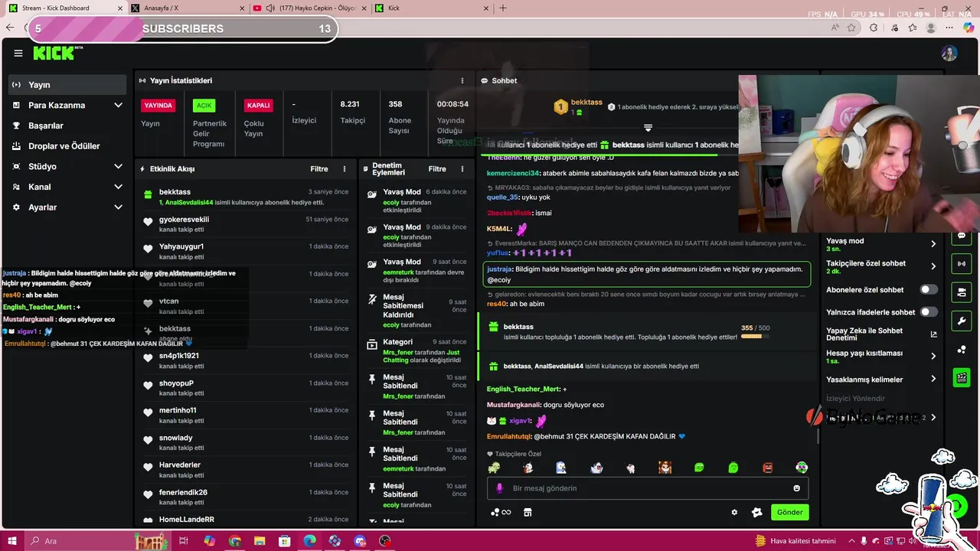The image size is (980, 551).
Task: Toggle Yalnızca ifadelerle sohbet switch
Action: point(929,311)
